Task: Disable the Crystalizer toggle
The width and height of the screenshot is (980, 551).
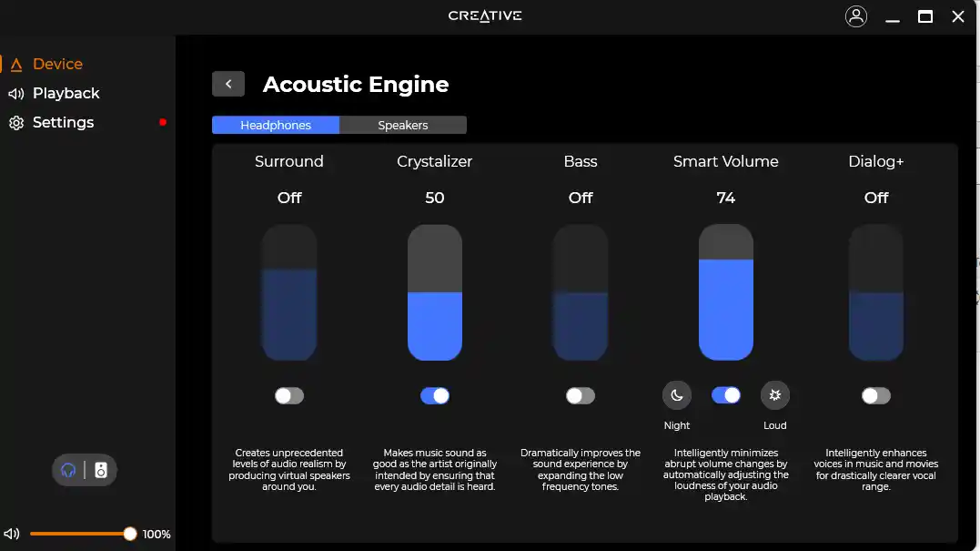Action: tap(435, 396)
